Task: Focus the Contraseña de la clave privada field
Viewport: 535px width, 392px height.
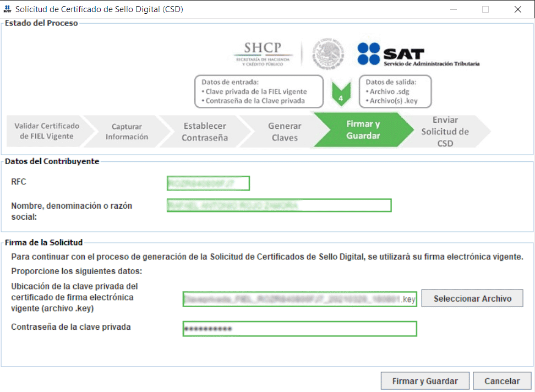Action: 299,329
